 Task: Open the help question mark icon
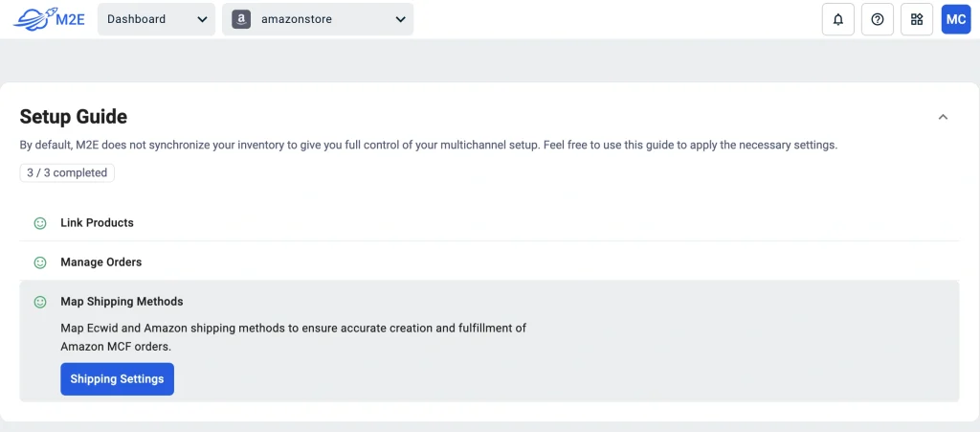[878, 19]
